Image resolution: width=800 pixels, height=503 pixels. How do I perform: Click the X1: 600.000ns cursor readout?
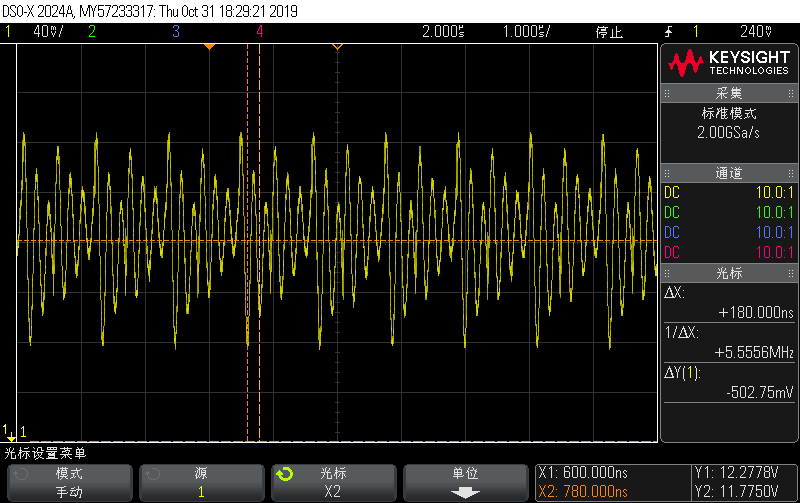coord(583,473)
